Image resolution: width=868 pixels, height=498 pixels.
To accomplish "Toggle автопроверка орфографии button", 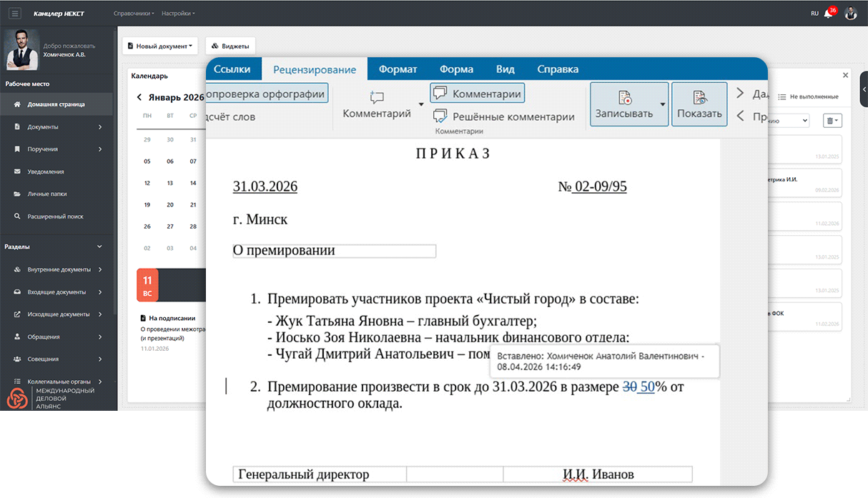I will pos(266,94).
